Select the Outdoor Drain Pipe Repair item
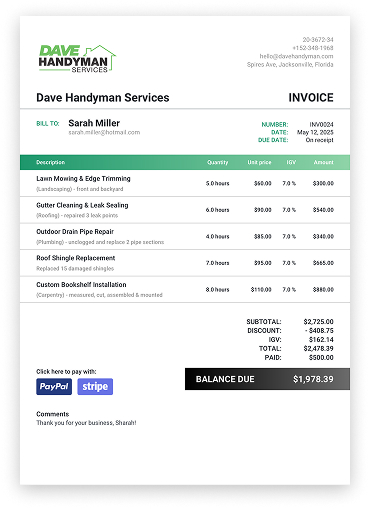Viewport: 370px width, 509px height. pos(75,232)
